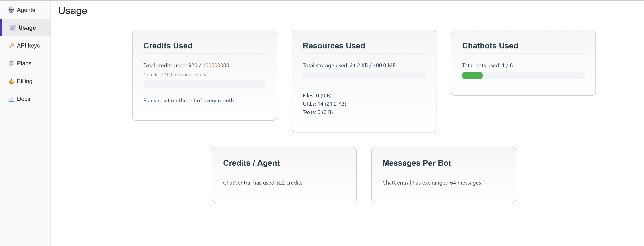644x246 pixels.
Task: Go to API keys page
Action: [28, 46]
